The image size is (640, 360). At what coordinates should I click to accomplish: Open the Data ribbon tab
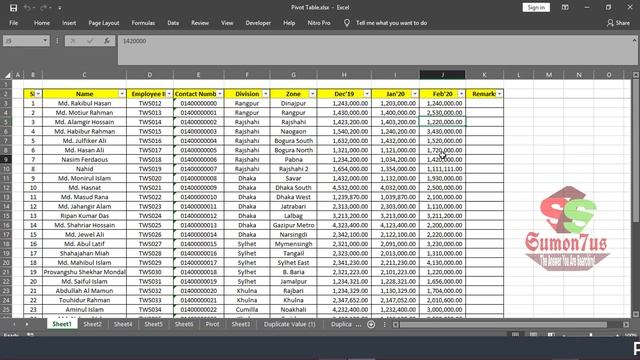173,23
